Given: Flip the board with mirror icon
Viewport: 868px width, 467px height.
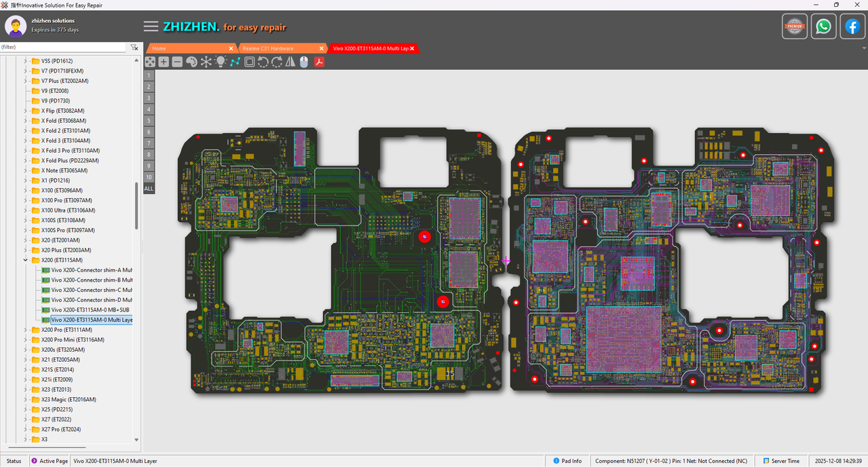Looking at the screenshot, I should tap(290, 62).
